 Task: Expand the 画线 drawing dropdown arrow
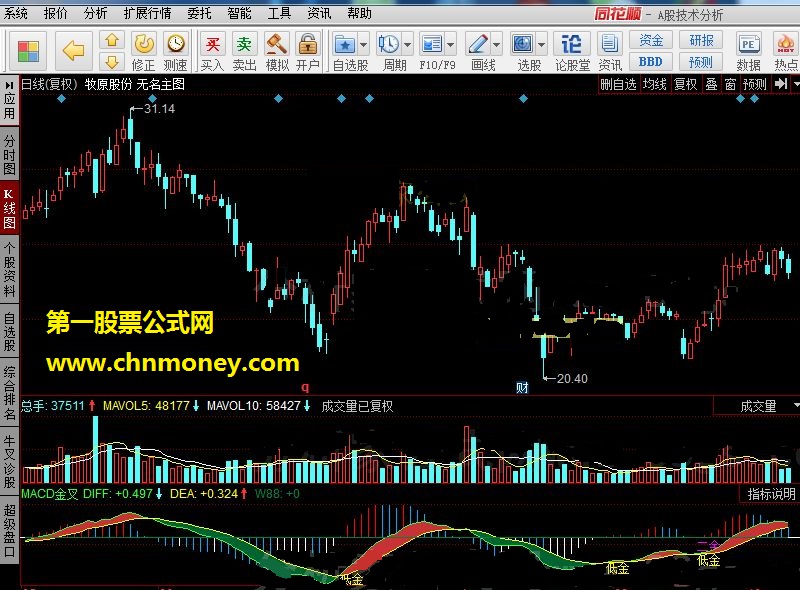tap(496, 45)
